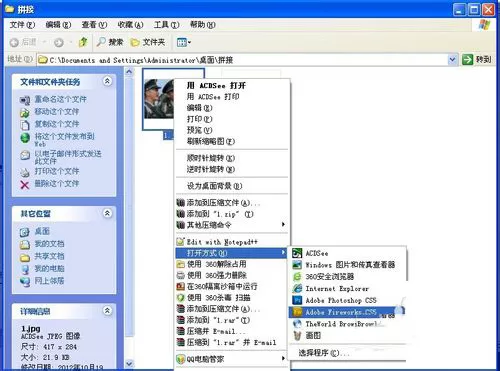Choose 顺时针旋转 in context menu
The height and width of the screenshot is (371, 500).
[232, 158]
